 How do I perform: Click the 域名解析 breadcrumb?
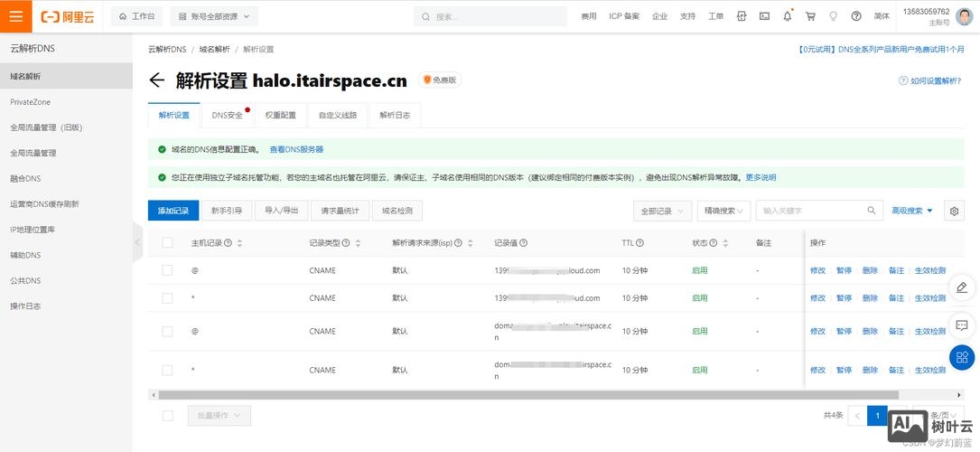(x=214, y=50)
